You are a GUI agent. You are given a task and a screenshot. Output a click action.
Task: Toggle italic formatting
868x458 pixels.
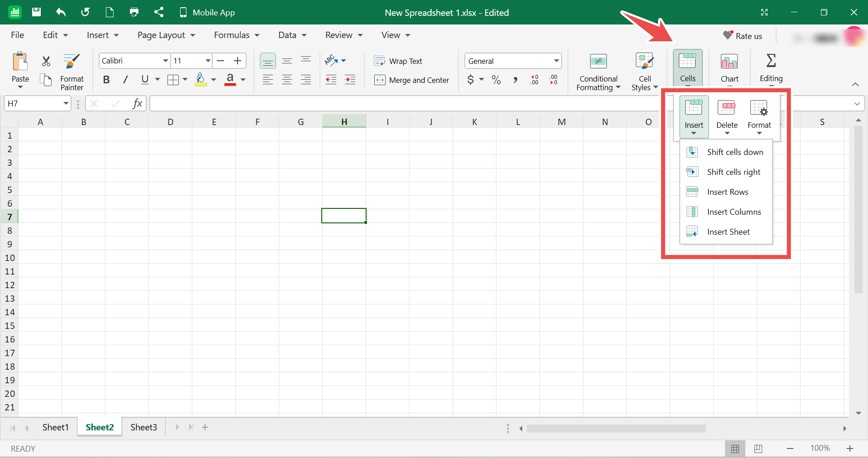click(x=125, y=79)
